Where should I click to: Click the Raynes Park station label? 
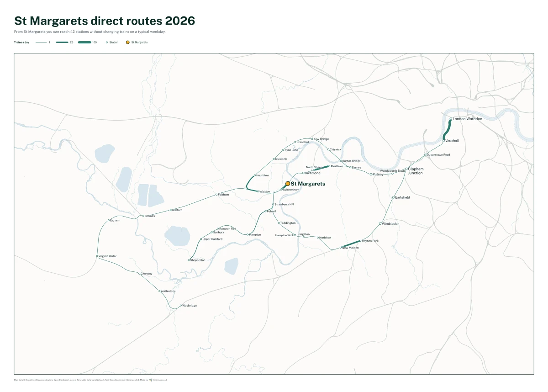coord(370,241)
